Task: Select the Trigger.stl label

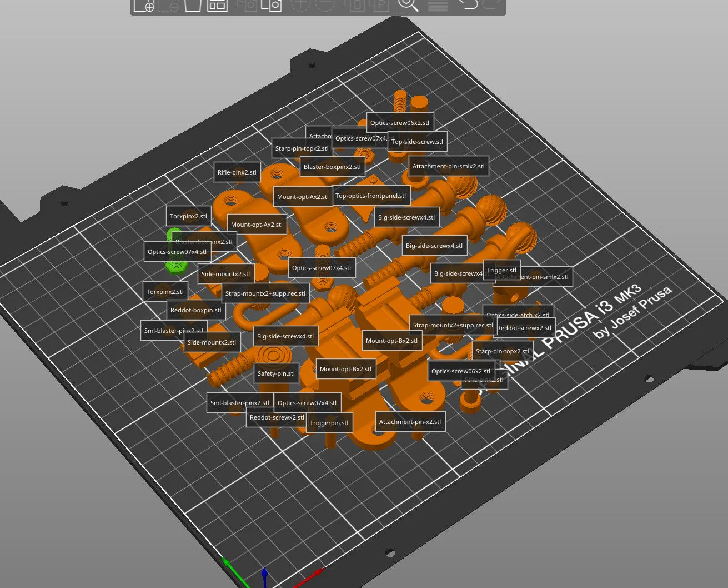Action: pyautogui.click(x=501, y=270)
